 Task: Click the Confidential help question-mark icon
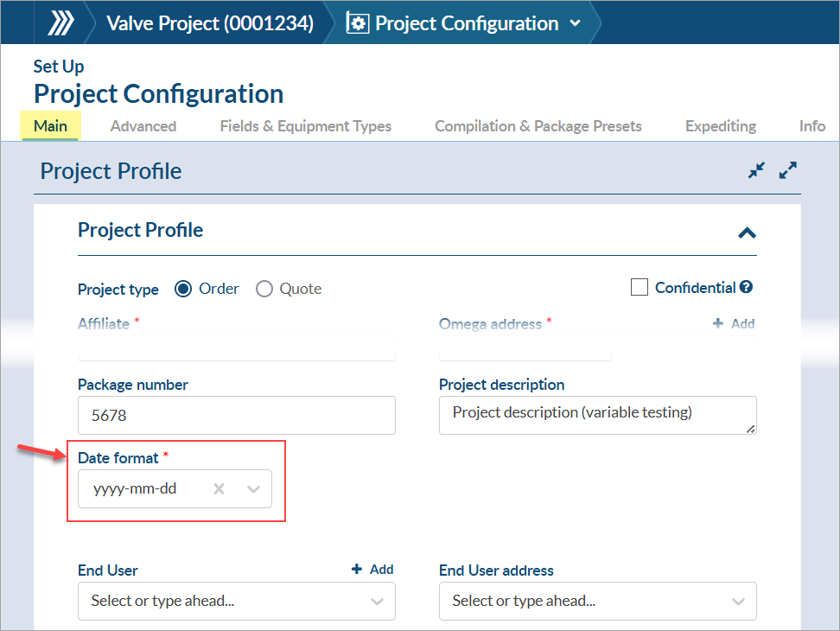click(747, 288)
